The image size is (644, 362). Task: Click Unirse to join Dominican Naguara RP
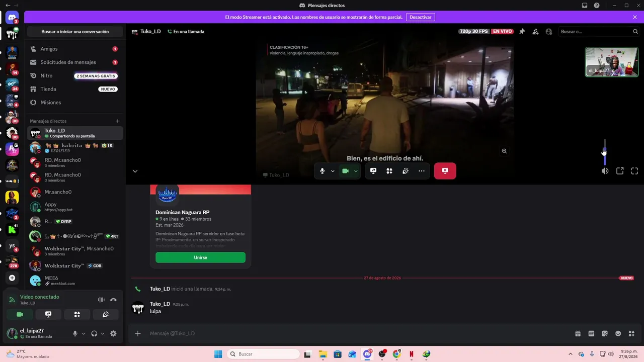(200, 257)
